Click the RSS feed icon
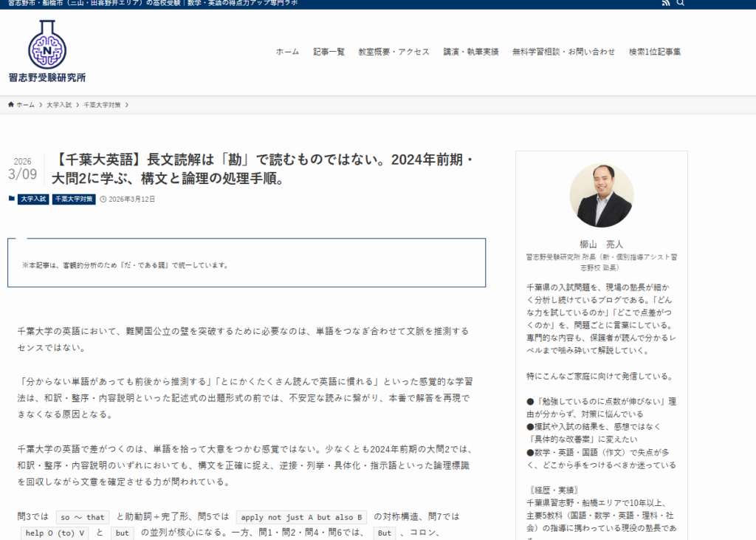Viewport: 756px width, 540px height. pos(666,4)
